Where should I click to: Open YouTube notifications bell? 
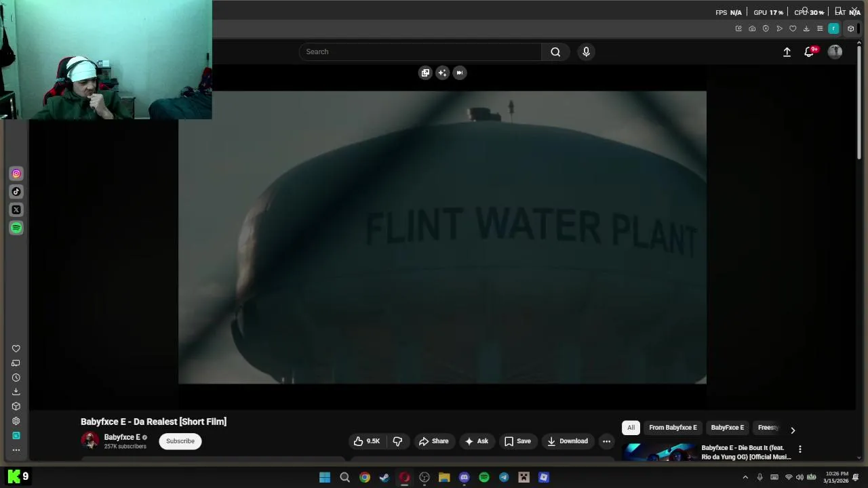[809, 52]
